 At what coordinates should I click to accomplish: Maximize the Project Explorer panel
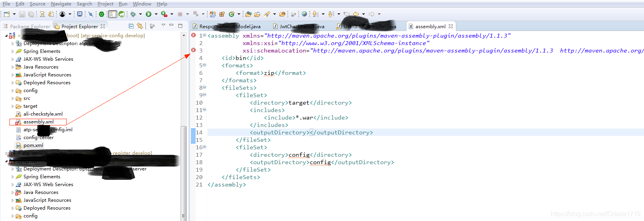tap(180, 25)
